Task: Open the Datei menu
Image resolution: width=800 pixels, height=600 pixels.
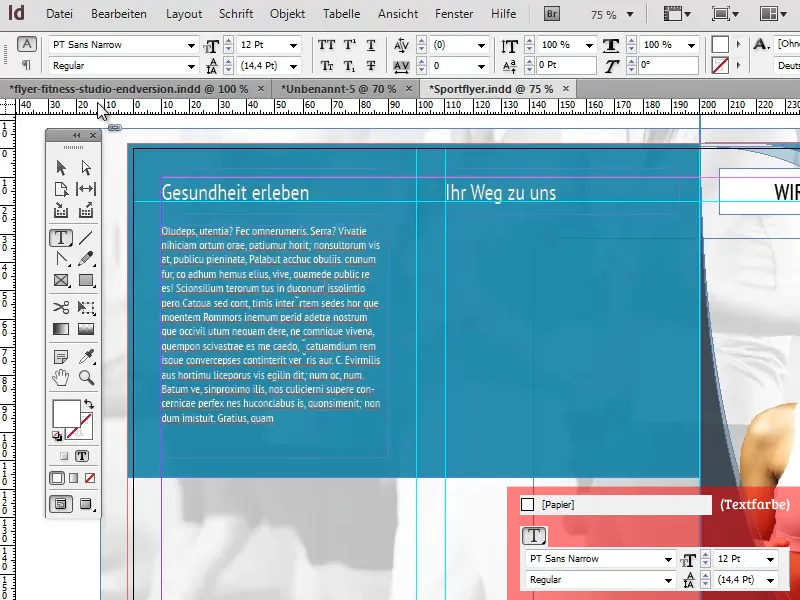Action: pos(59,14)
